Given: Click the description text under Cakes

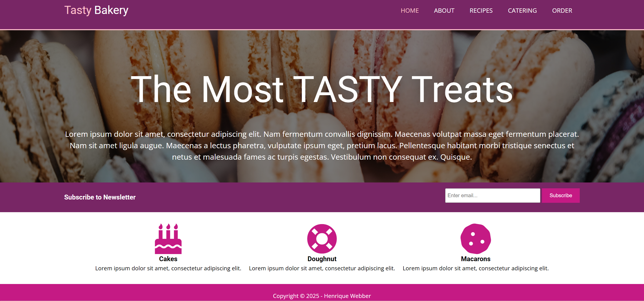Looking at the screenshot, I should click(168, 268).
